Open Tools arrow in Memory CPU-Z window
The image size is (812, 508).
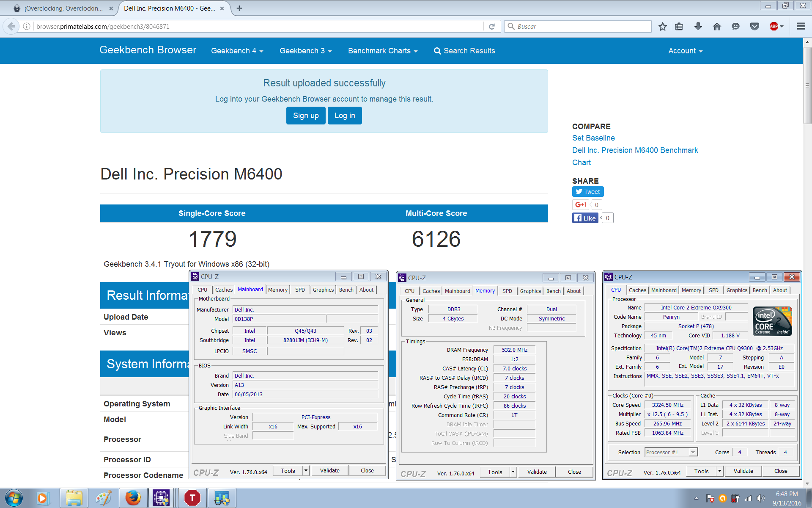pyautogui.click(x=513, y=472)
